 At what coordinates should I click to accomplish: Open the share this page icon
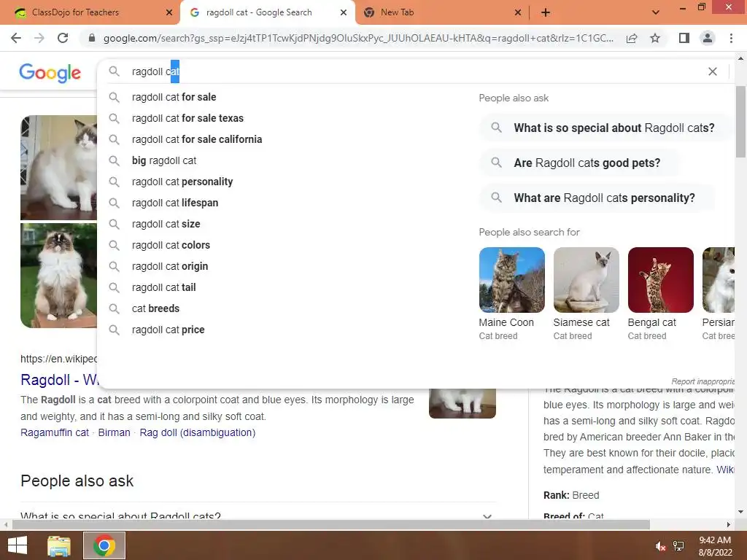tap(632, 38)
